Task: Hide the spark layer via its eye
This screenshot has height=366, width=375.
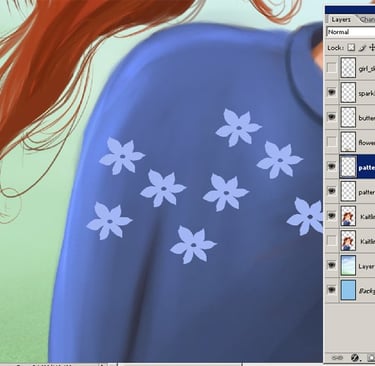Action: (332, 92)
